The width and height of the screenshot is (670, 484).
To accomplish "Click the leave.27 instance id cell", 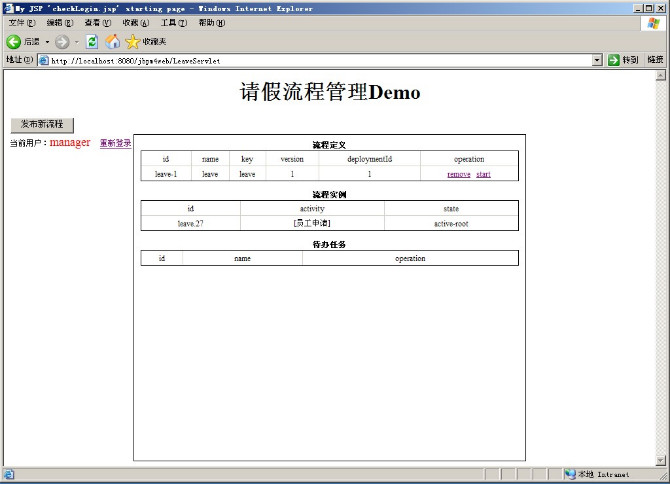I will coord(191,223).
